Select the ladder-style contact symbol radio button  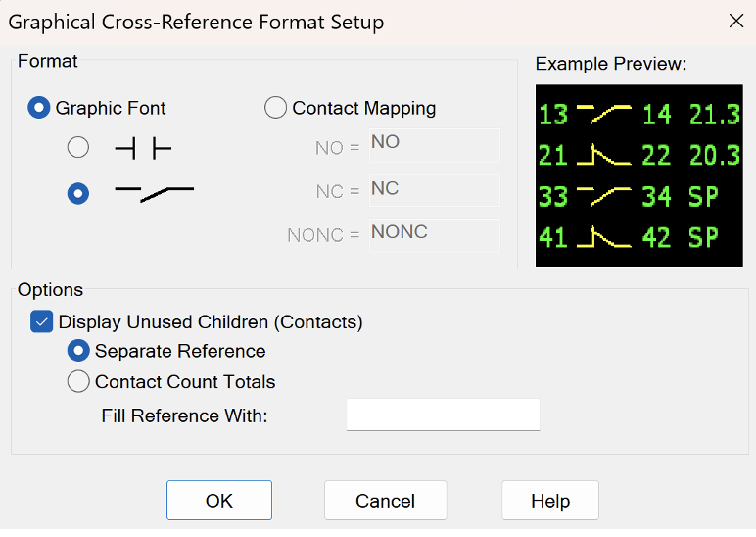(x=78, y=148)
